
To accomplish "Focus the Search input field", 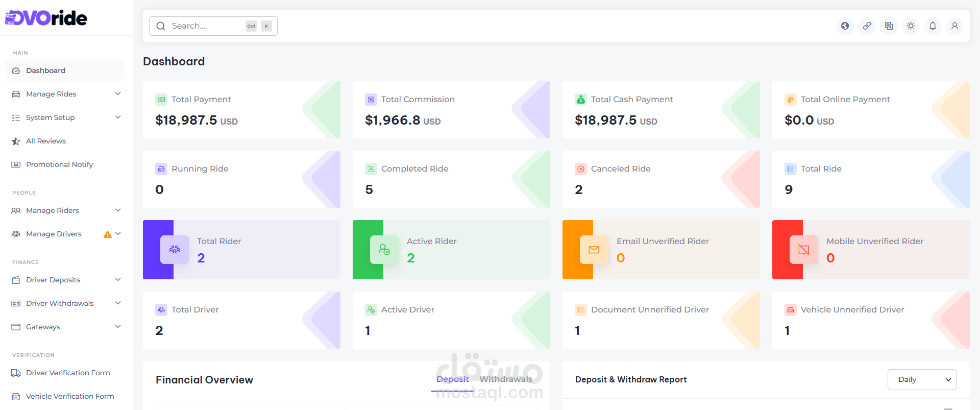I will point(213,26).
